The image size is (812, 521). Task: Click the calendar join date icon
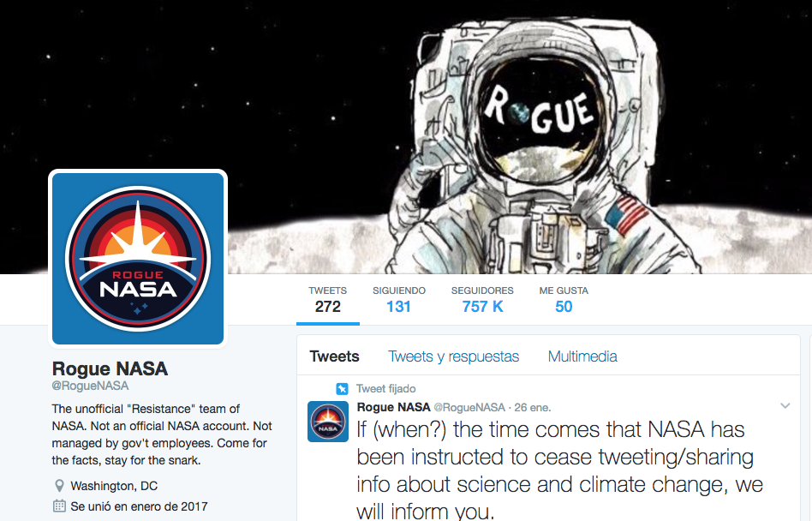pos(60,506)
